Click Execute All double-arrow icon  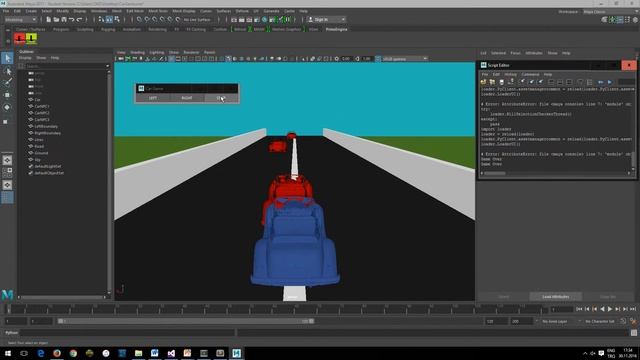point(601,82)
